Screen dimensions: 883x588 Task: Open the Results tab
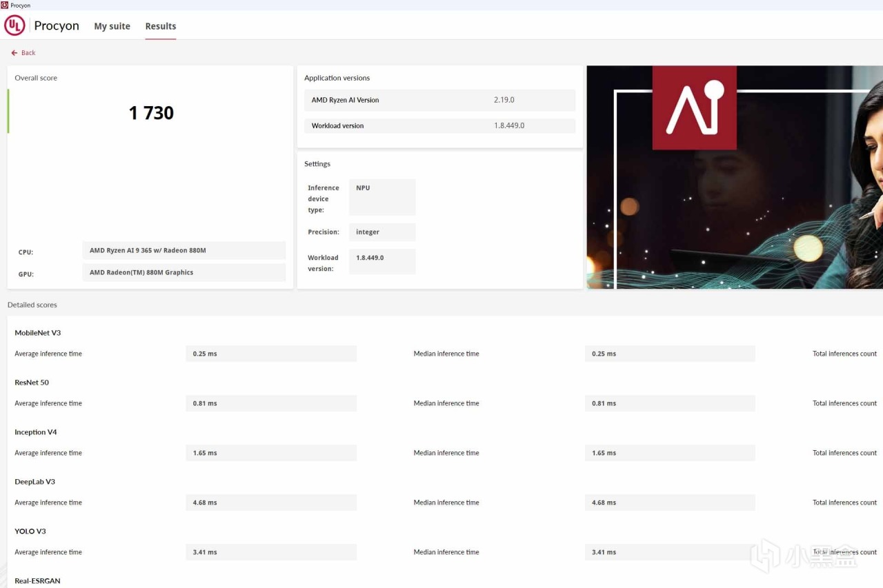tap(161, 26)
